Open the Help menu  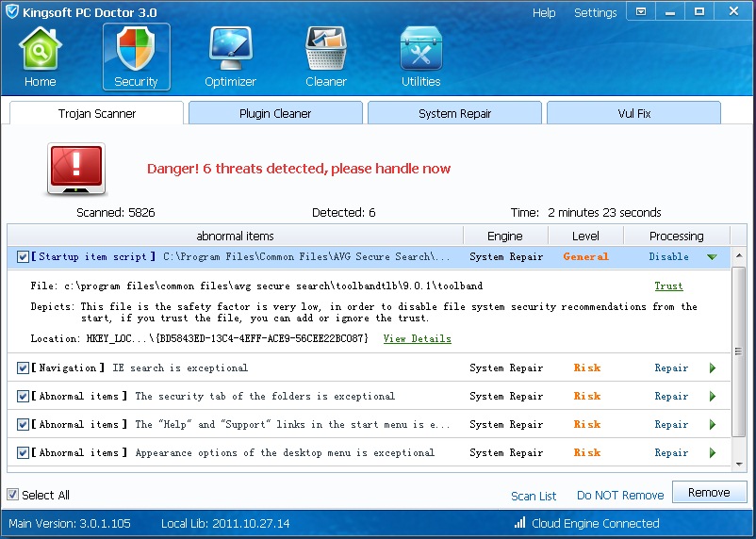(x=544, y=13)
